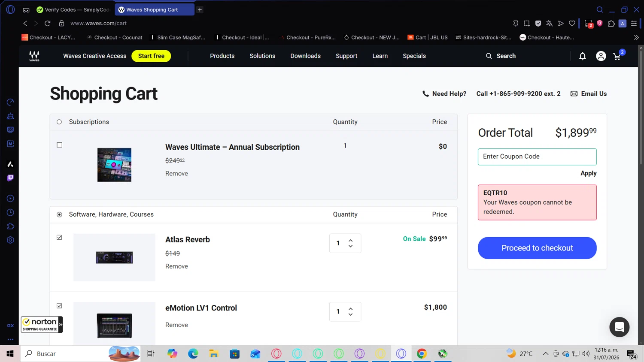Uncheck the Atlas Reverb checkbox
Image resolution: width=644 pixels, height=362 pixels.
(x=59, y=238)
